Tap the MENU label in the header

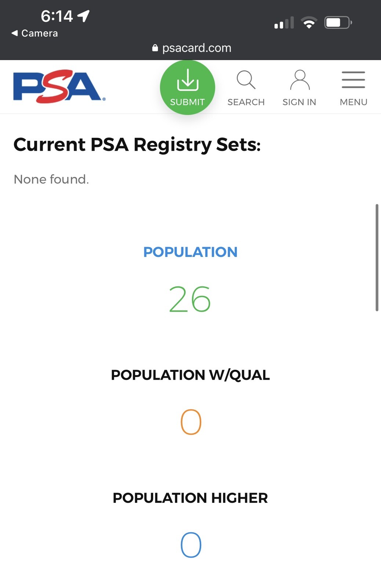[353, 102]
